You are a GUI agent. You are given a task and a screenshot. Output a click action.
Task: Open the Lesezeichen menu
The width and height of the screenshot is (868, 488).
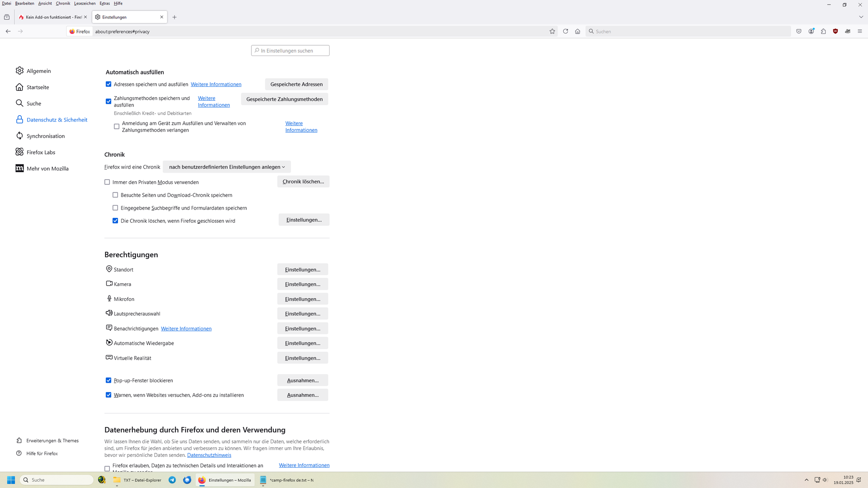point(85,3)
